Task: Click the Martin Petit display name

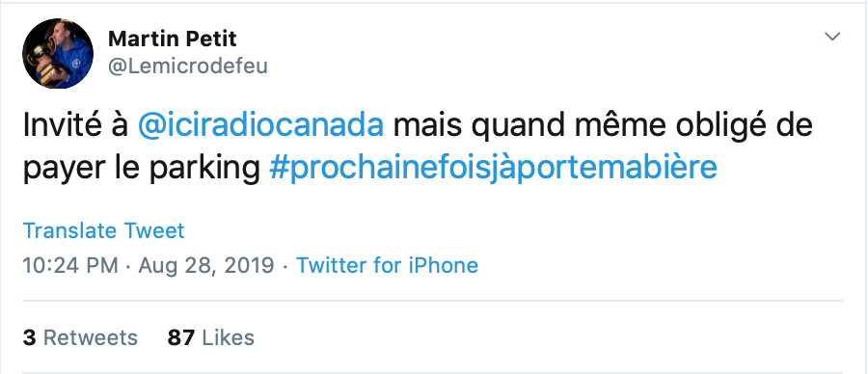Action: point(173,39)
